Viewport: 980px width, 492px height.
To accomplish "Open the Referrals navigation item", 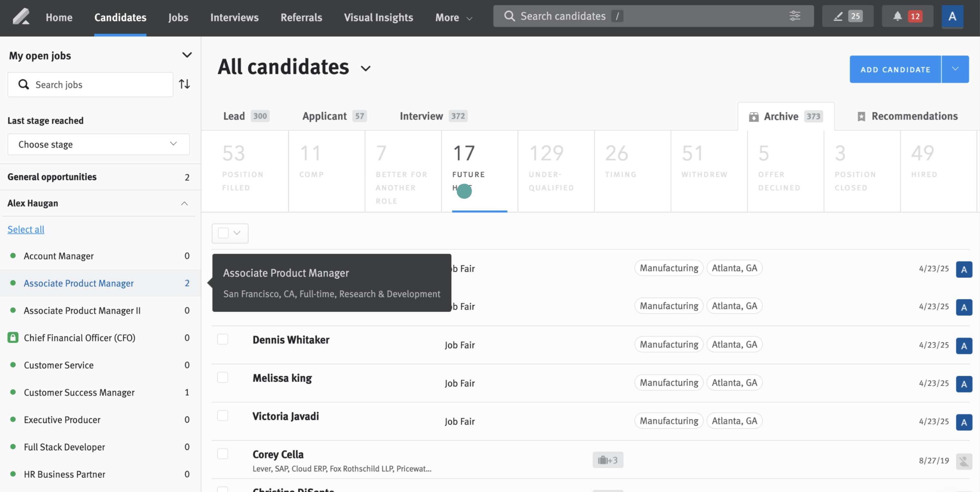I will (x=301, y=17).
